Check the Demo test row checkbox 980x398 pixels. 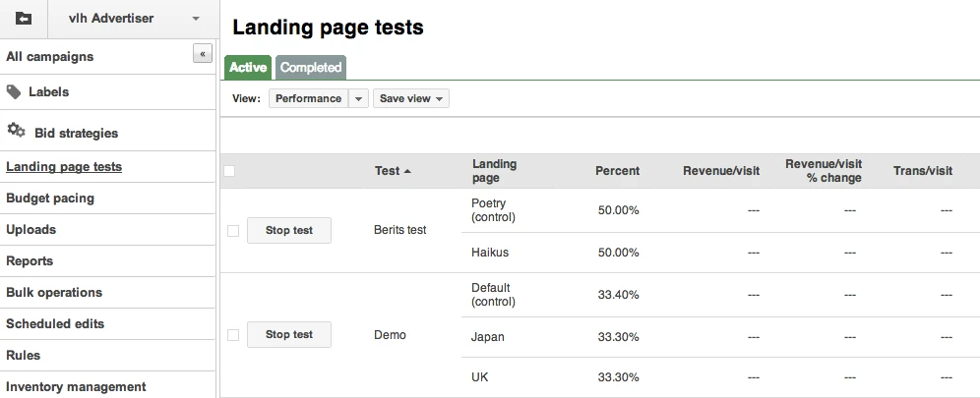233,335
